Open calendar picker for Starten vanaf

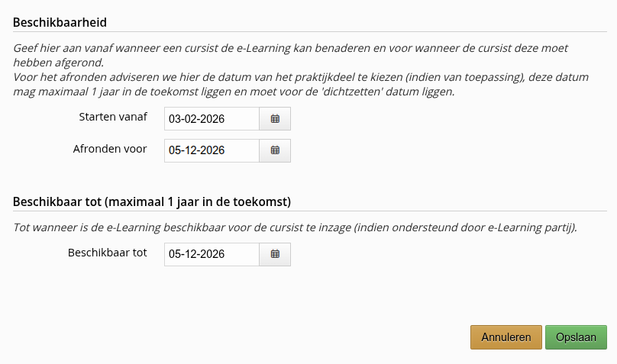[275, 119]
